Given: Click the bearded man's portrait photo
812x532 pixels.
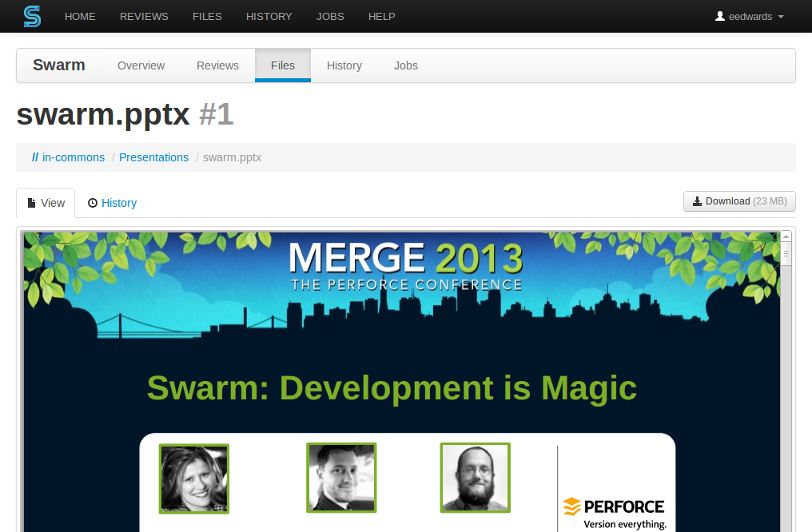Looking at the screenshot, I should 476,478.
